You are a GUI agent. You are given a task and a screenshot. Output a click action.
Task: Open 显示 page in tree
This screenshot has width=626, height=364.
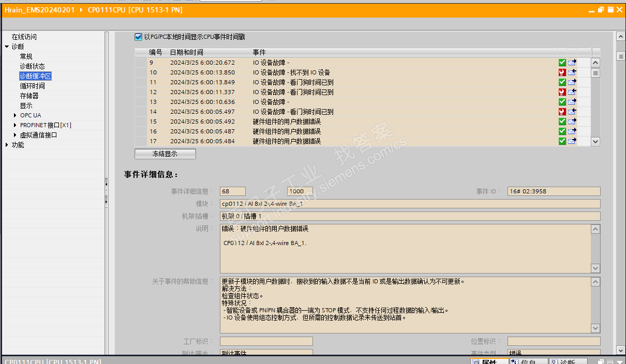click(x=26, y=105)
